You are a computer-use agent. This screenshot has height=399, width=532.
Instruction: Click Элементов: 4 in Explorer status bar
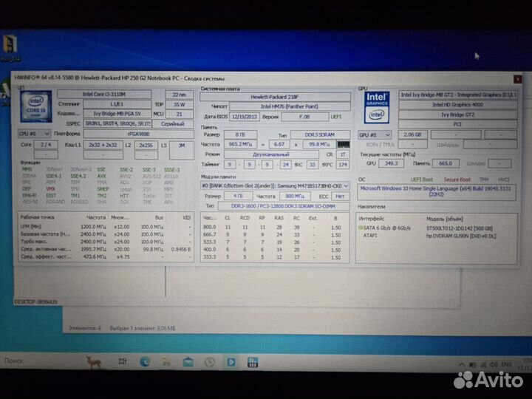(x=85, y=328)
